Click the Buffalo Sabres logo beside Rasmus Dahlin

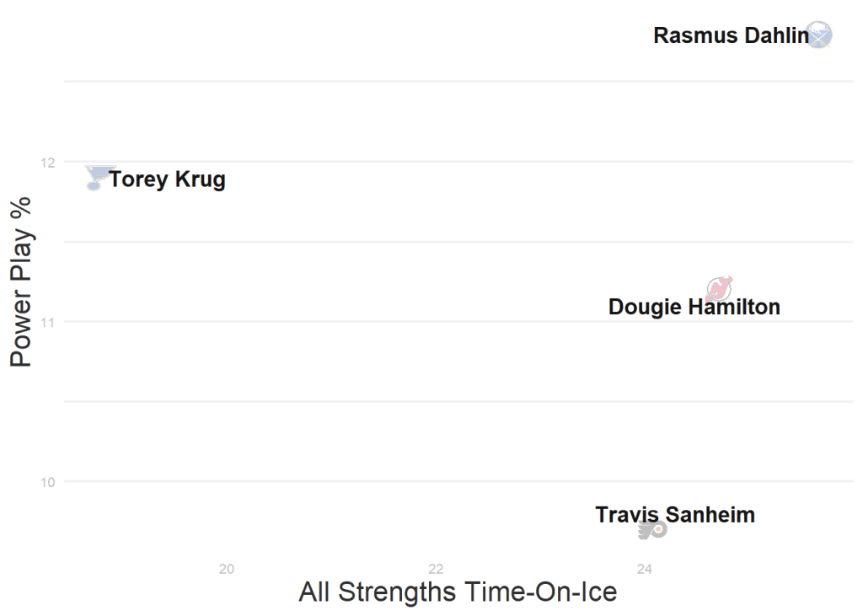[x=818, y=35]
